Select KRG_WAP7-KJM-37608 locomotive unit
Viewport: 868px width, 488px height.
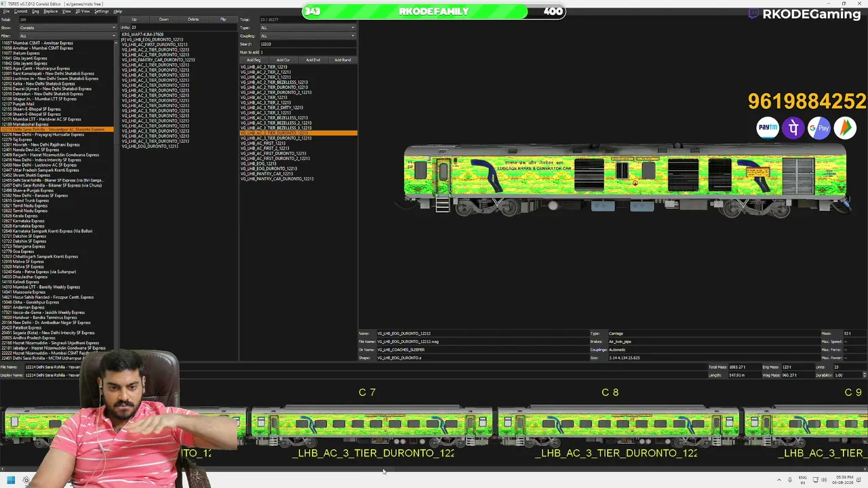142,35
